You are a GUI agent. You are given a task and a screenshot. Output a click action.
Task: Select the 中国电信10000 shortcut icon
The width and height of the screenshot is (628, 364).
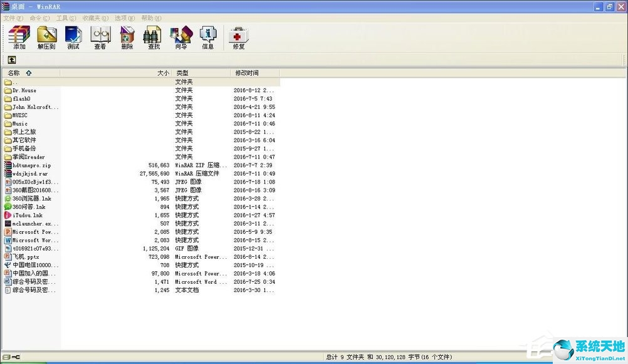8,265
